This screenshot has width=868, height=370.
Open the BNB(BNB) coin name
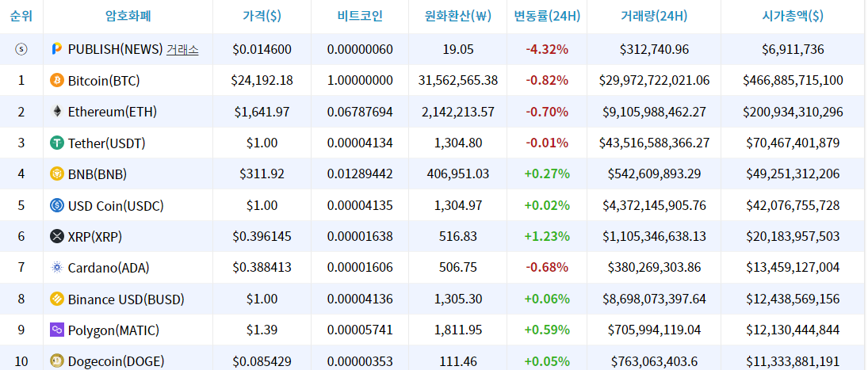point(98,174)
